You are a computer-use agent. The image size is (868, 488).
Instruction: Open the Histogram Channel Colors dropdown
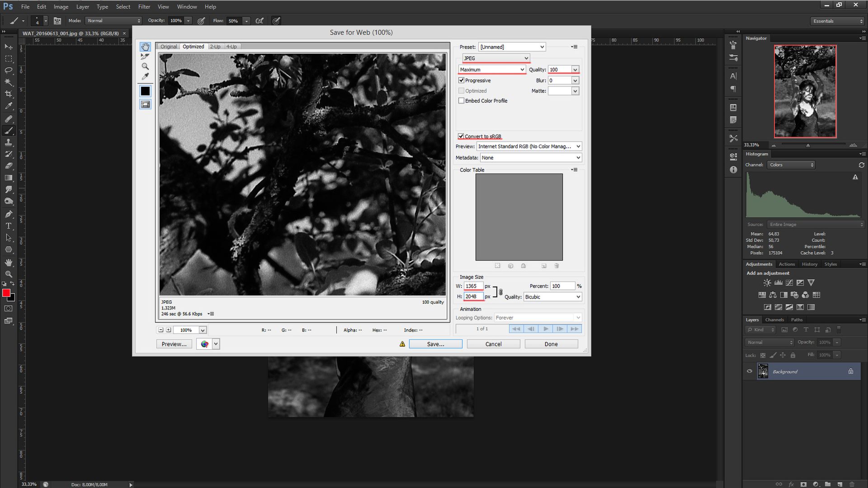pyautogui.click(x=791, y=165)
